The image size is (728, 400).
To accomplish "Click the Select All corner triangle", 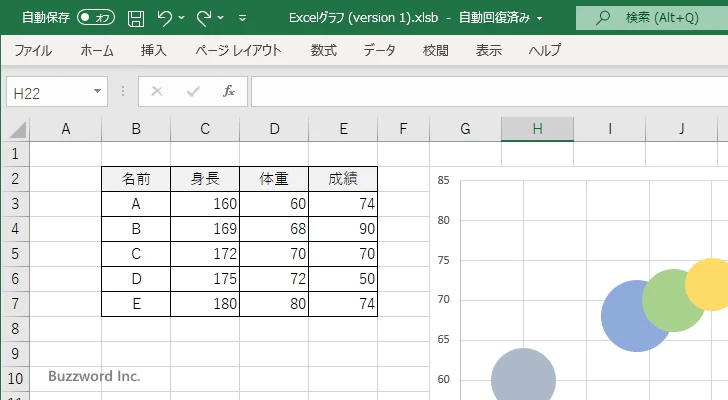I will [18, 129].
